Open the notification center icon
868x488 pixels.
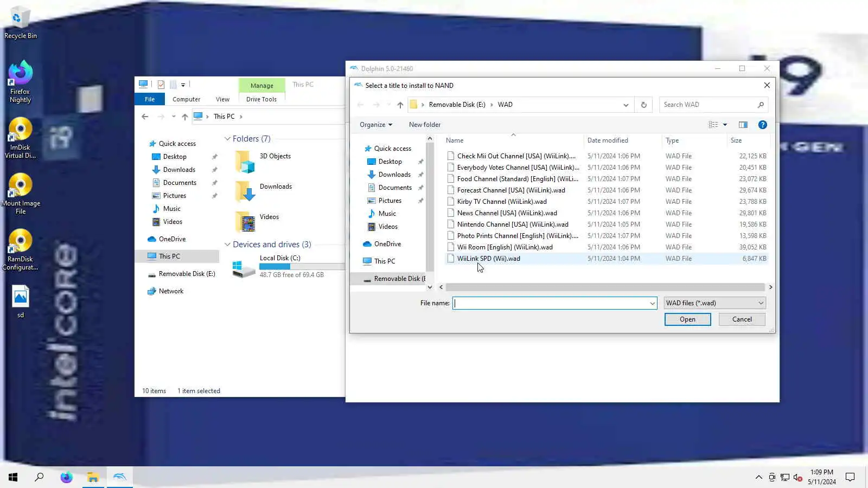(x=850, y=477)
